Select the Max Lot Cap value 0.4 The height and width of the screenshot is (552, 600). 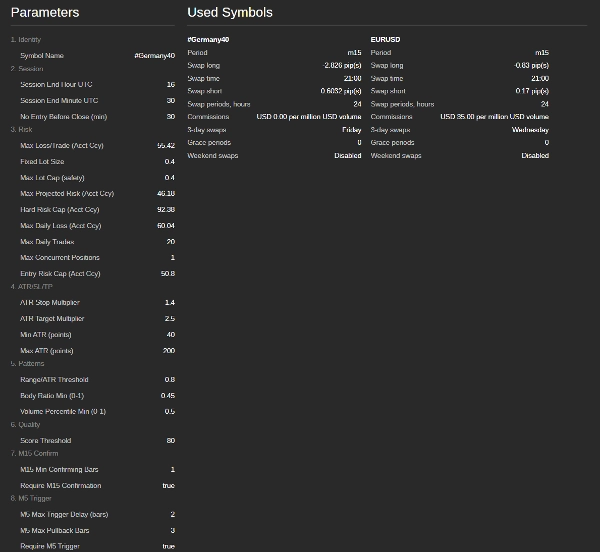click(x=170, y=178)
